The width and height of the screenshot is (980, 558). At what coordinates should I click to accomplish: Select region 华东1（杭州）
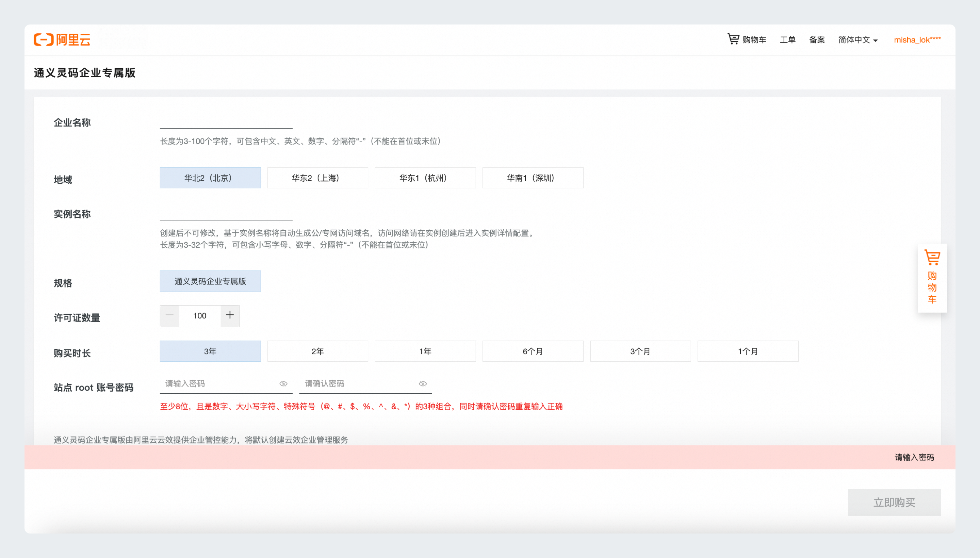click(425, 178)
